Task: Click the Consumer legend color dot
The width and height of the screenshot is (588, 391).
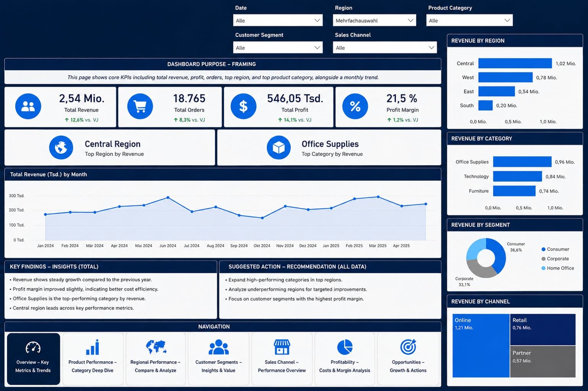Action: 543,249
